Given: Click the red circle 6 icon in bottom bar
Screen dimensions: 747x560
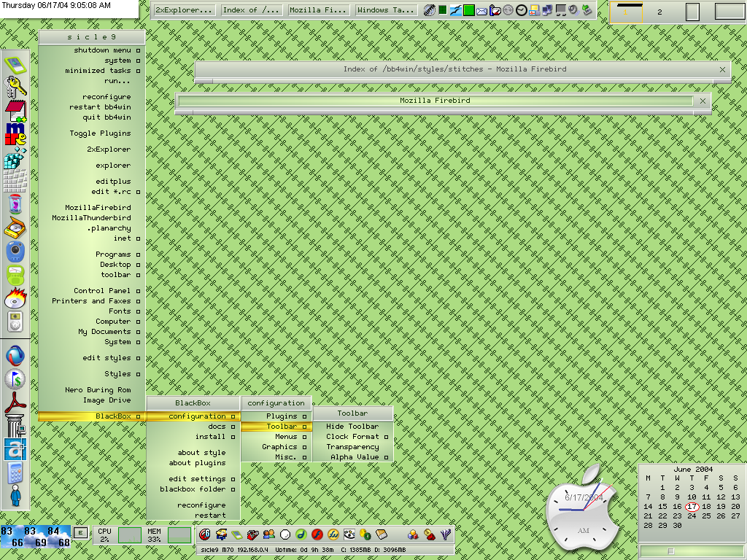Looking at the screenshot, I should pos(205,534).
